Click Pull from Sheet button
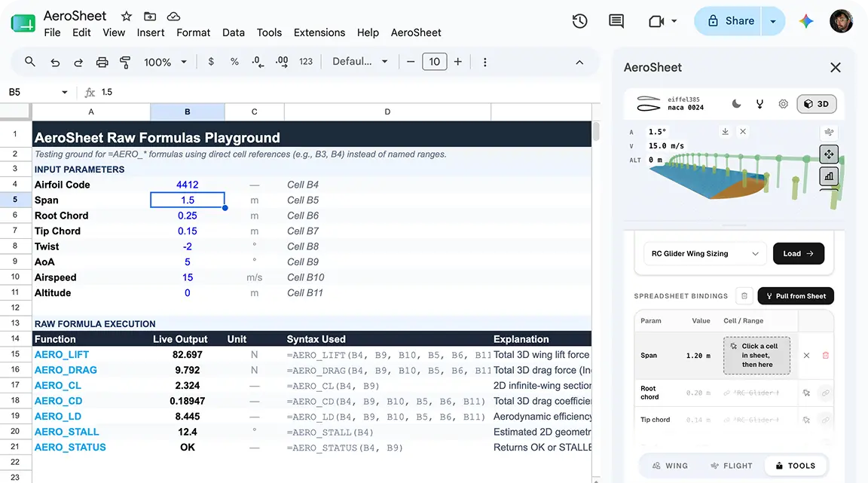 point(796,296)
